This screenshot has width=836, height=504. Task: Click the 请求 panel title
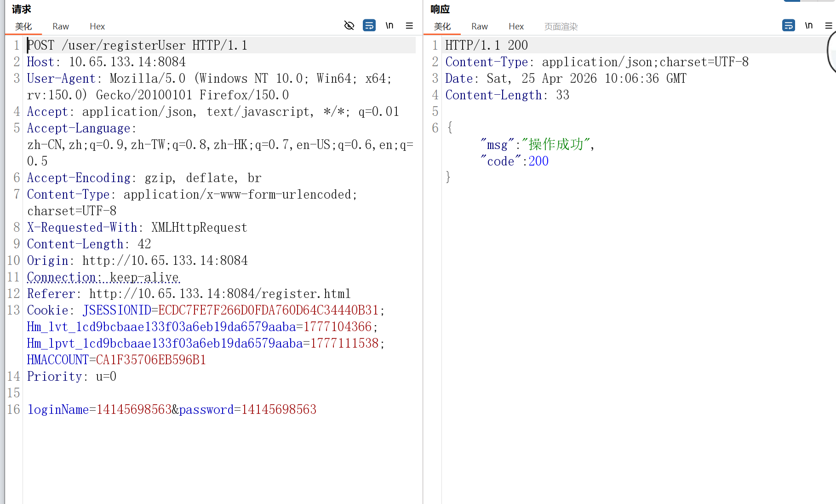(22, 9)
